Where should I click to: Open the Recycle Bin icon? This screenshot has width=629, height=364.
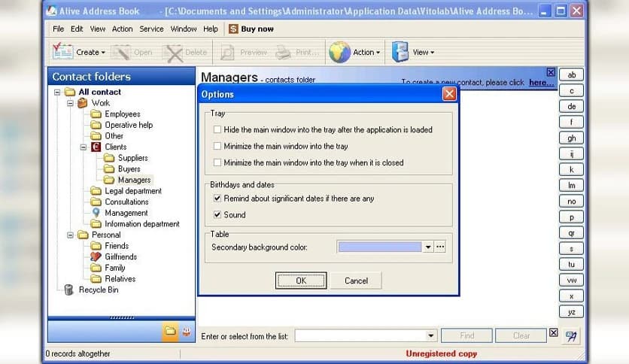pos(68,290)
